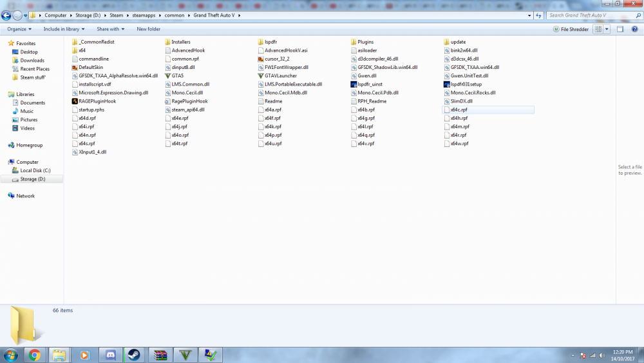Select file x64c.rpf
This screenshot has width=644, height=363.
[x=488, y=110]
